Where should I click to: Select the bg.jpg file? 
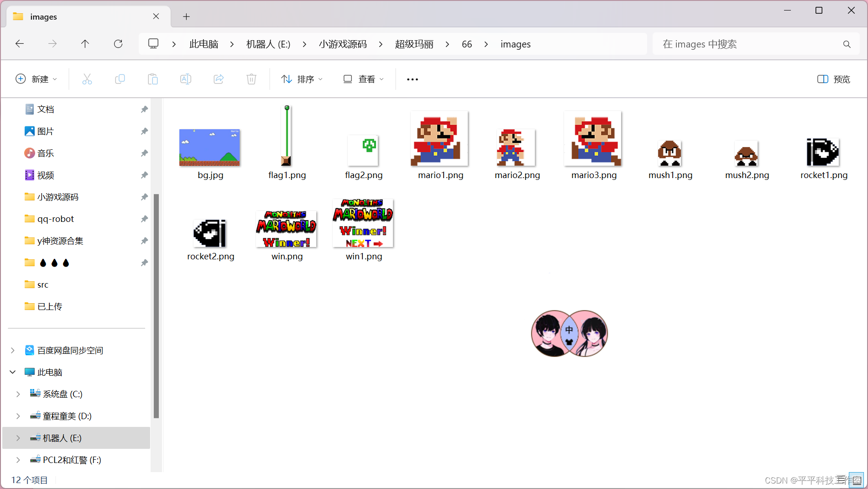tap(210, 154)
